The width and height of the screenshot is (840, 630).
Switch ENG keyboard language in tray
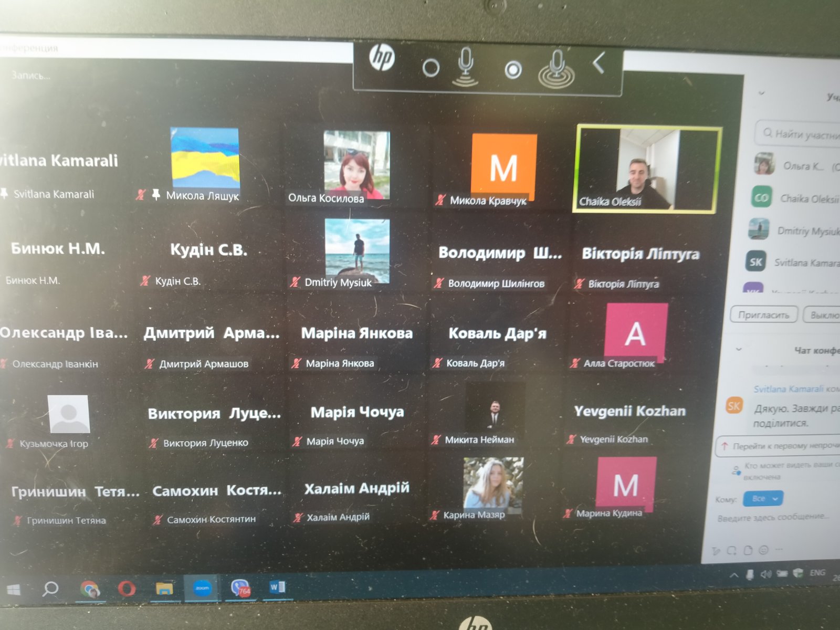coord(817,572)
